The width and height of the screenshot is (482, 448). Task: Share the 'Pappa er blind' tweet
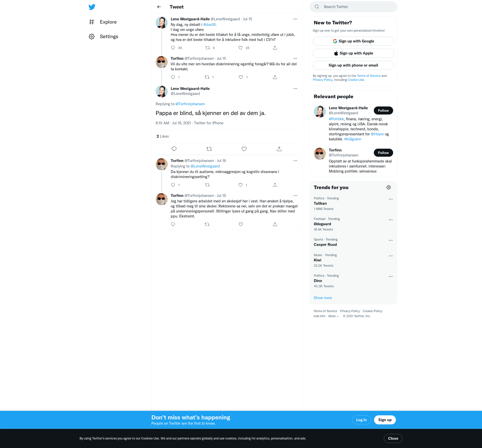coord(279,149)
